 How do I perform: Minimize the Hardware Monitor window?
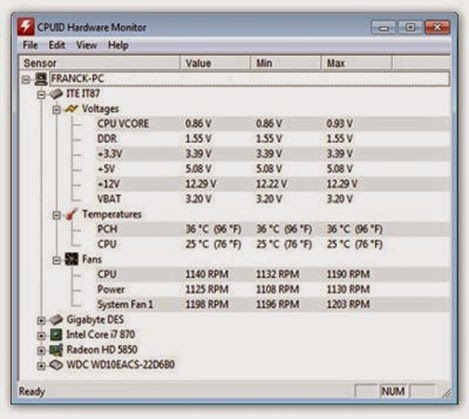[x=384, y=28]
